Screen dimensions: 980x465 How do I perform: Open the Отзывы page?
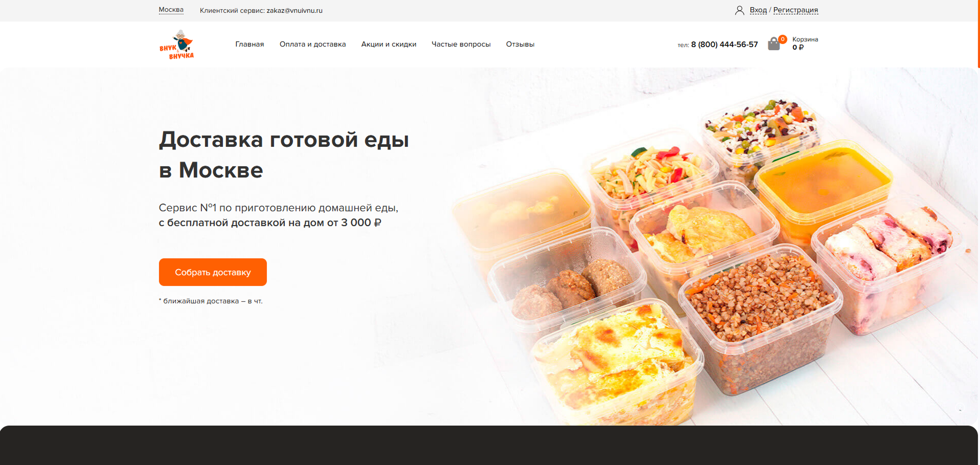click(520, 44)
